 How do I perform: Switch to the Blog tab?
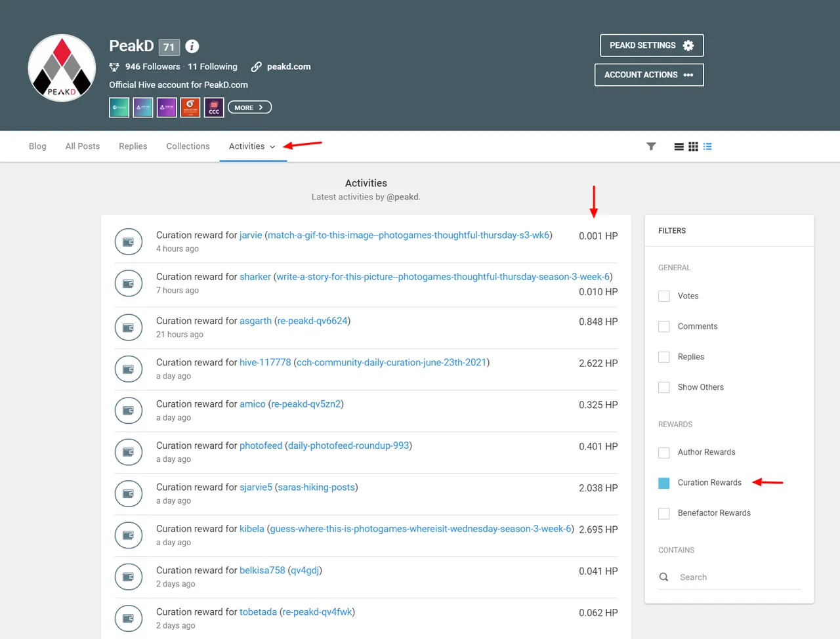37,146
